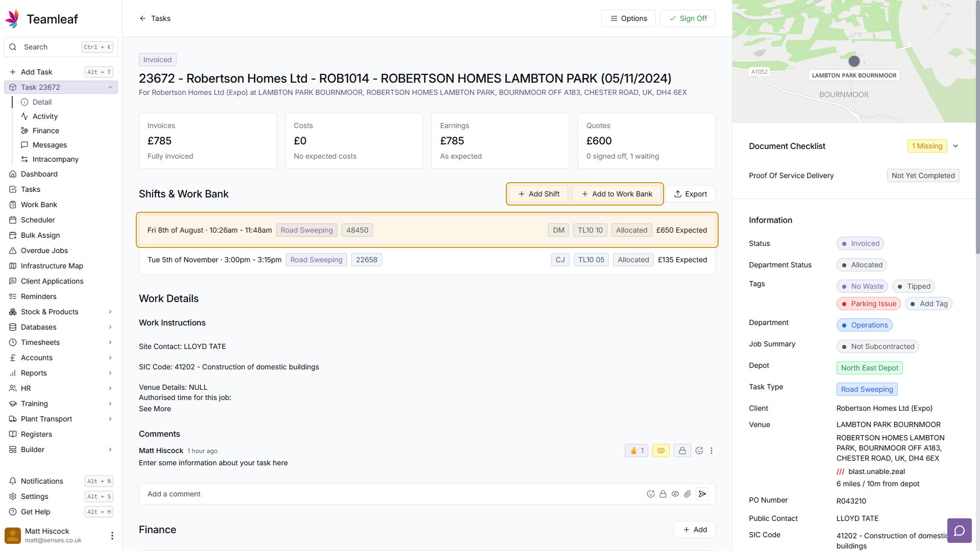Click the Export button
Screen dimensions: 980x551
690,194
